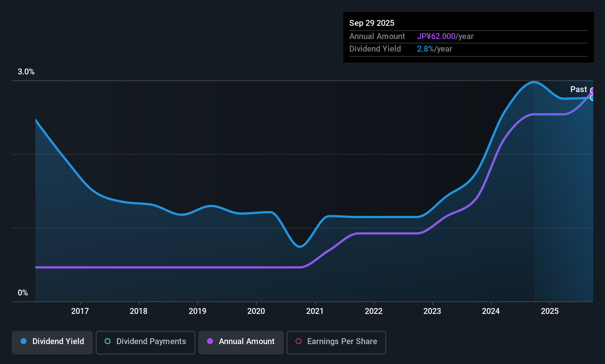Screen dimensions: 605x364
Task: Click the 2021 x-axis label
Action: pyautogui.click(x=315, y=311)
